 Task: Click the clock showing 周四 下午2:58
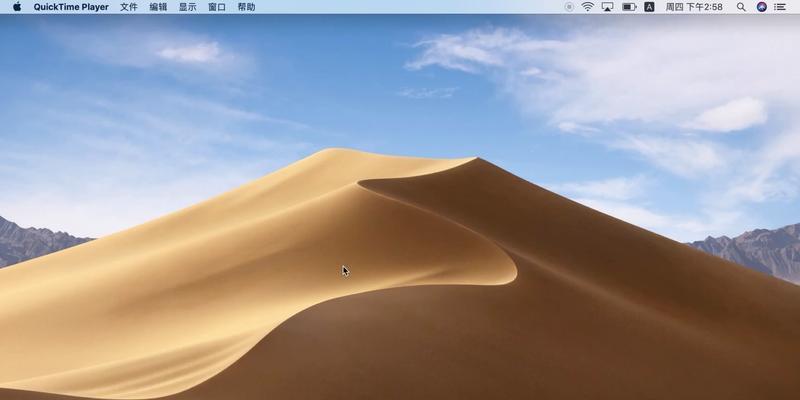[693, 7]
